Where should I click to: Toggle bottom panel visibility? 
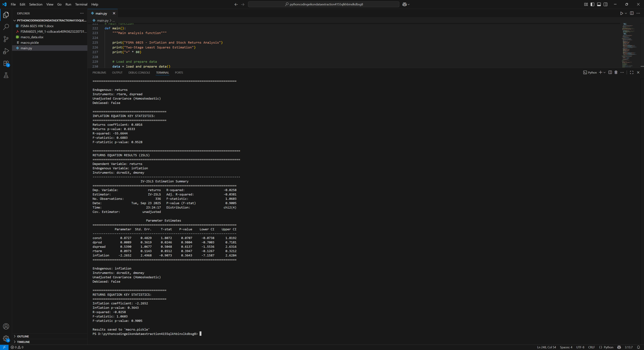(x=599, y=4)
